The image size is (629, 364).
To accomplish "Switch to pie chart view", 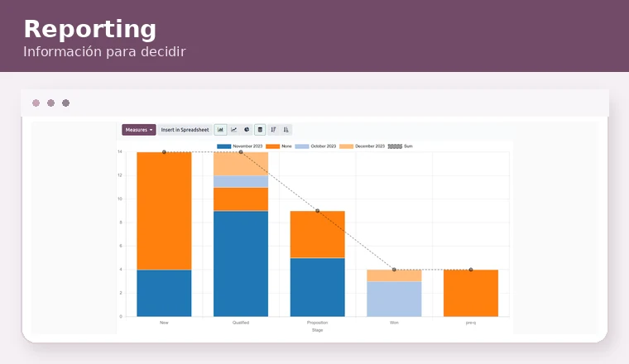I will tap(247, 130).
